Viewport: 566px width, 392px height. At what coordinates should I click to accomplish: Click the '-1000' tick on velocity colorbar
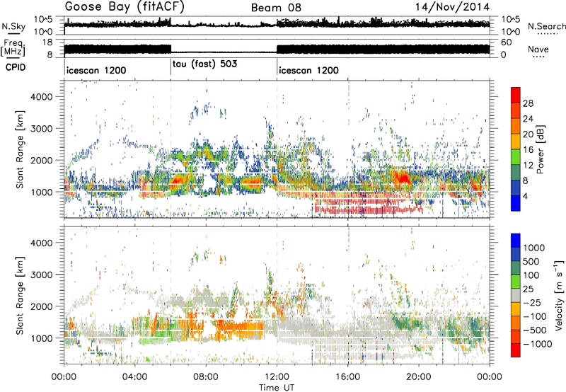pyautogui.click(x=538, y=344)
